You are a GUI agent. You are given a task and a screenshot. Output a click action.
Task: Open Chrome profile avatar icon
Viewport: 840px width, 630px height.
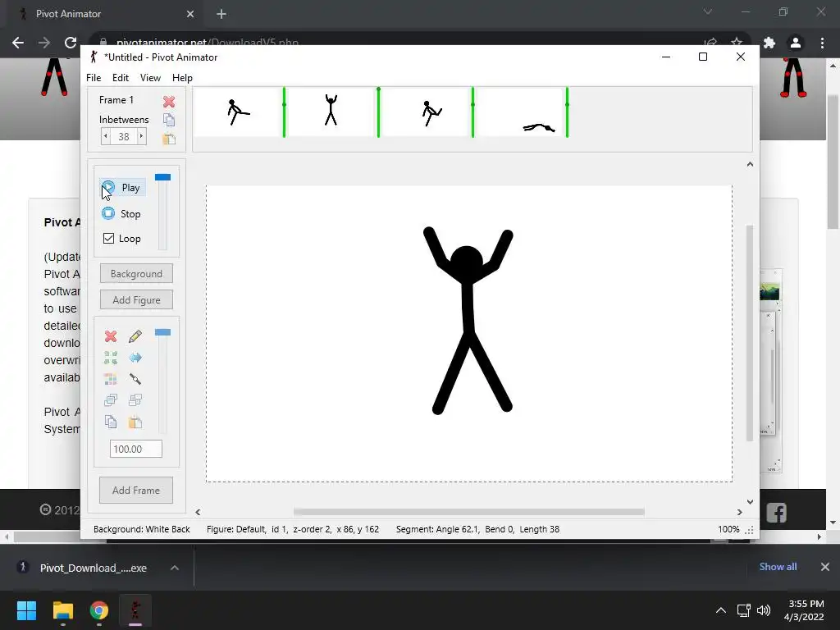(x=796, y=43)
